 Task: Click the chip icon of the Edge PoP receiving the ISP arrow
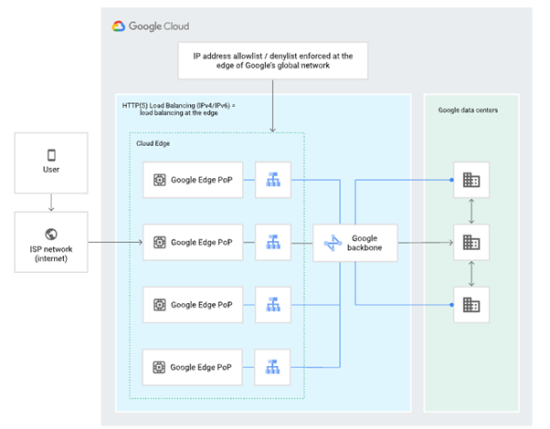coord(160,242)
